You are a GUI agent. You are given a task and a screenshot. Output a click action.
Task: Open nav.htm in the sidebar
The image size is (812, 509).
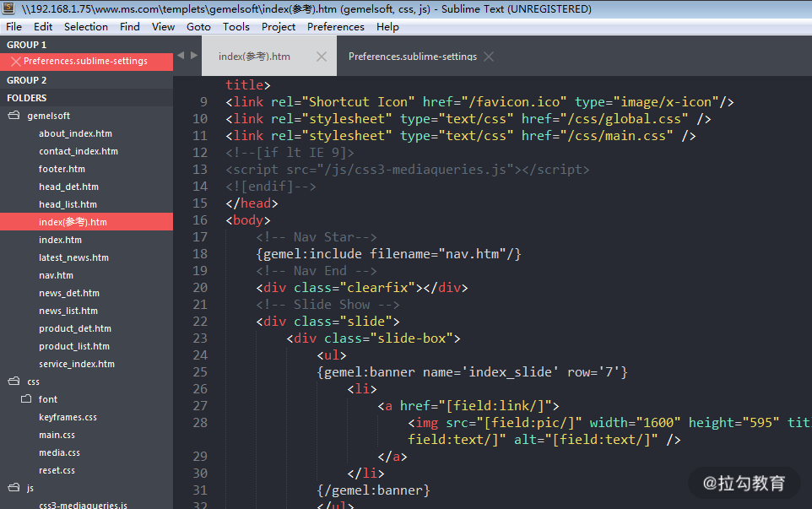(x=56, y=275)
